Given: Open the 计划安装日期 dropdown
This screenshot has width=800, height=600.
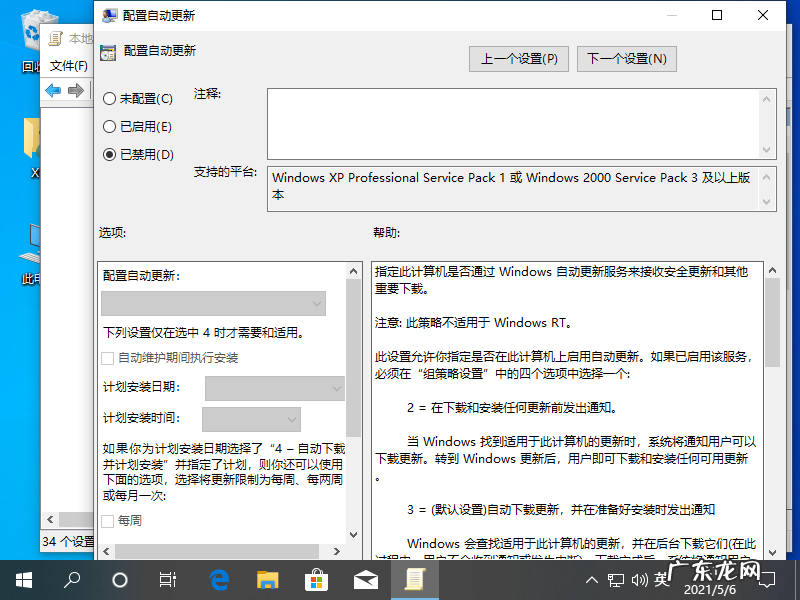Looking at the screenshot, I should (x=274, y=388).
